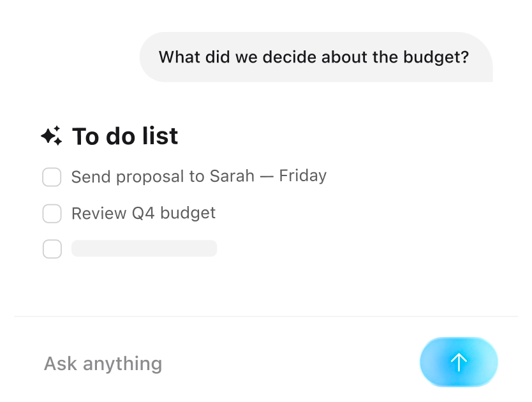Tick the Review Q4 budget checkbox
The image size is (532, 402).
click(52, 214)
